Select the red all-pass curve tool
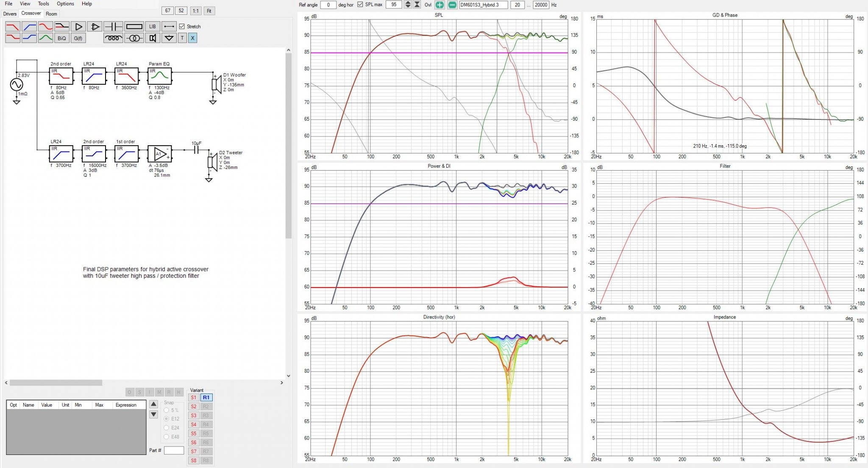The width and height of the screenshot is (868, 468). (x=45, y=27)
